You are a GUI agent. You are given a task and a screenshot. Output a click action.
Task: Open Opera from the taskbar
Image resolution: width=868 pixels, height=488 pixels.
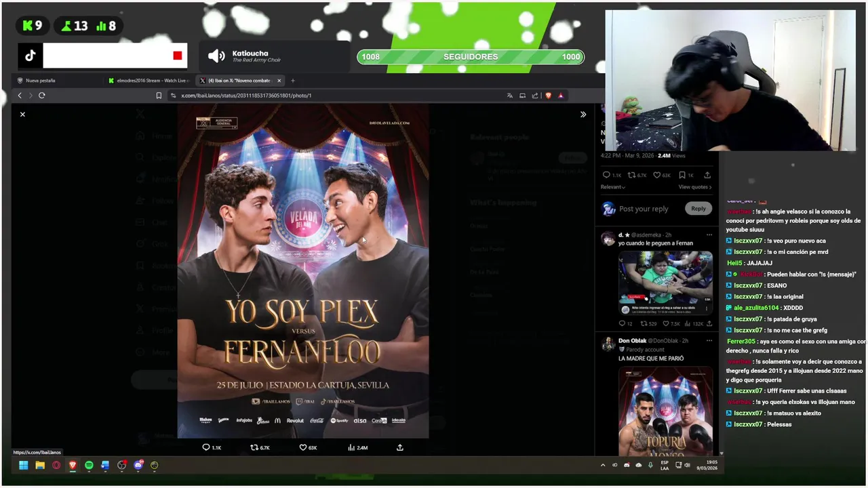(56, 466)
